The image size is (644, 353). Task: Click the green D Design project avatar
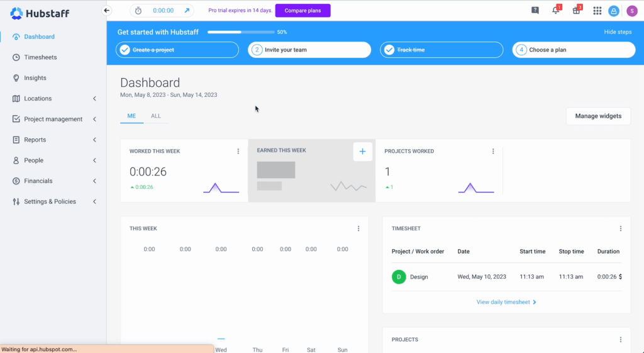point(399,277)
